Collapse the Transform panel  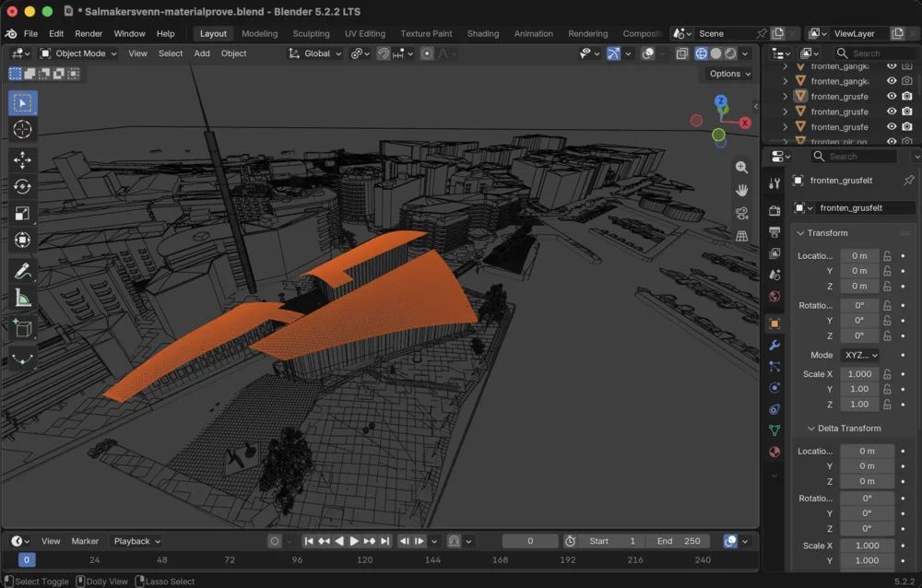pyautogui.click(x=800, y=233)
